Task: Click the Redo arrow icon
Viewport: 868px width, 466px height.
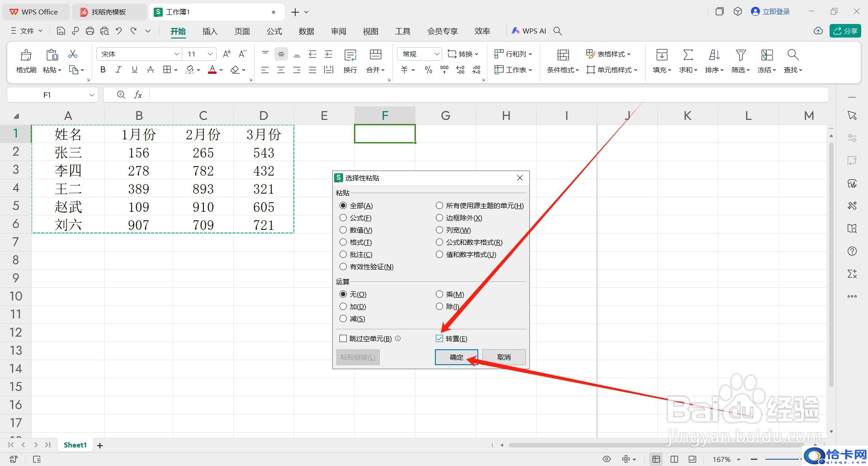Action: pos(133,31)
